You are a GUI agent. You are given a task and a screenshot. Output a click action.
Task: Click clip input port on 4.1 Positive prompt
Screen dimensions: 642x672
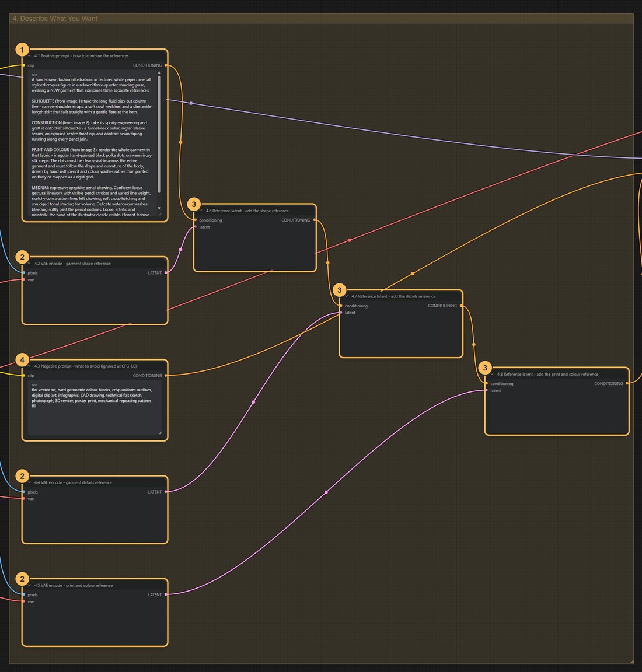point(23,65)
